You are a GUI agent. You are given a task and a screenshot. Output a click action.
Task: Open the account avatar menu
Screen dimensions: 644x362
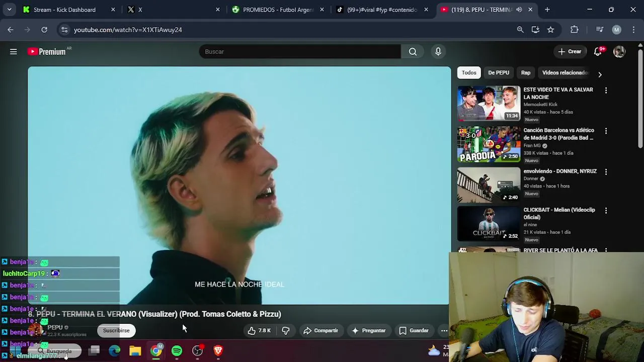tap(619, 51)
